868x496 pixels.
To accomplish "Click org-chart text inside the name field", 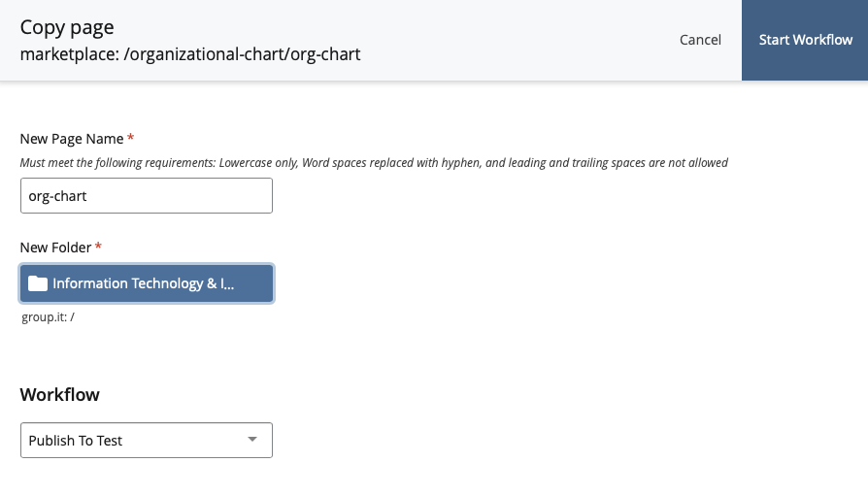I will [x=57, y=196].
